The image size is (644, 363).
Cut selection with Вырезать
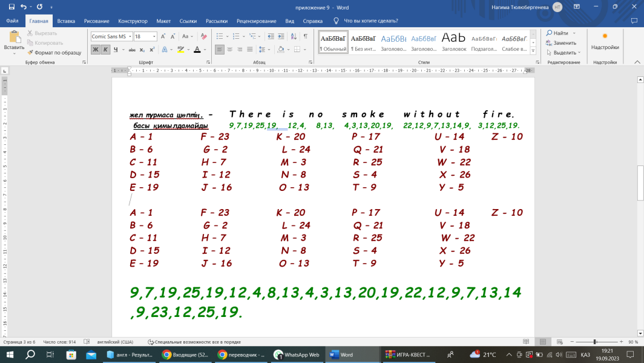click(x=42, y=33)
